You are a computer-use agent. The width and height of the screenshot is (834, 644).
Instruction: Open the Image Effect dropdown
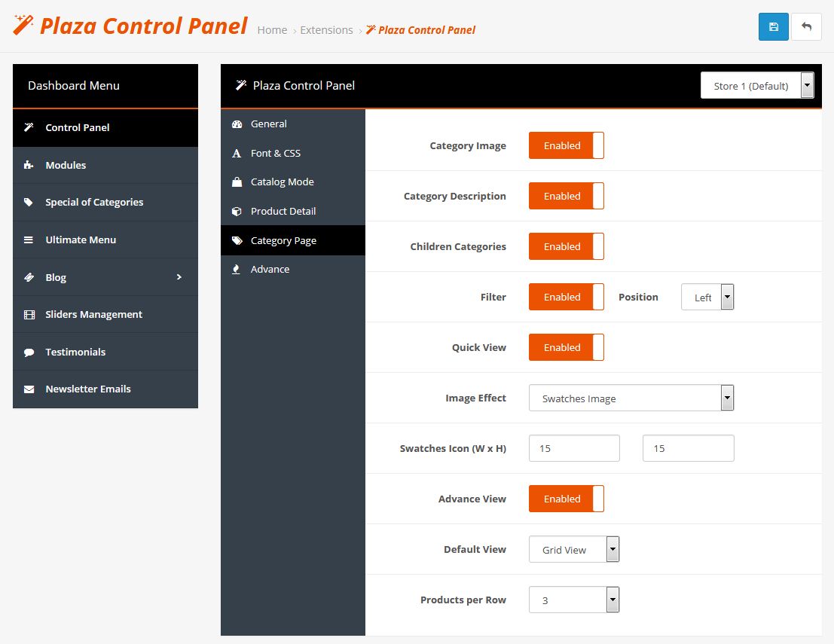631,398
